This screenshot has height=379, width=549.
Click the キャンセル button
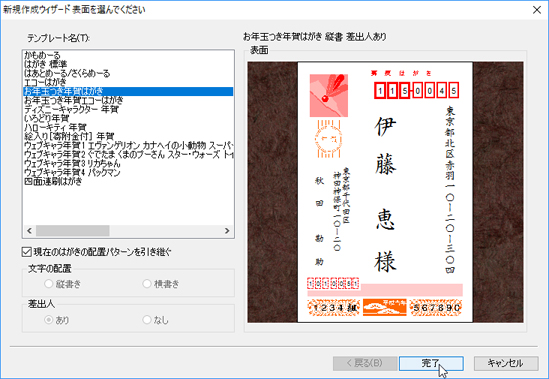click(506, 363)
